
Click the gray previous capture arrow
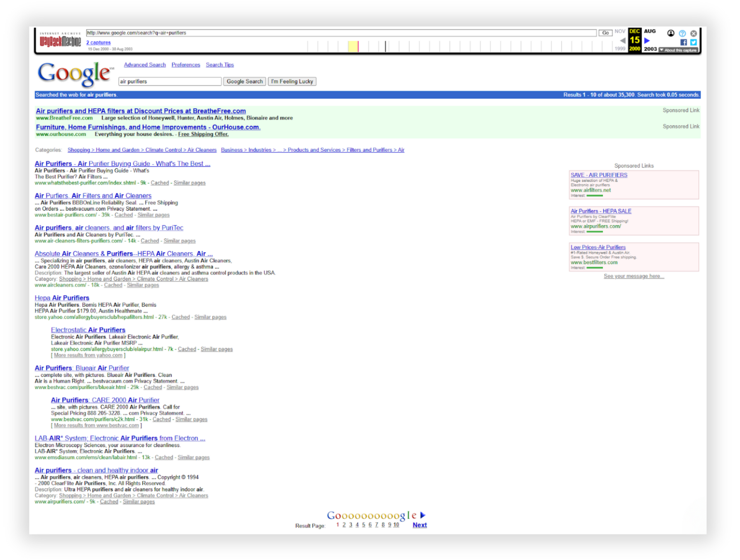[x=623, y=41]
